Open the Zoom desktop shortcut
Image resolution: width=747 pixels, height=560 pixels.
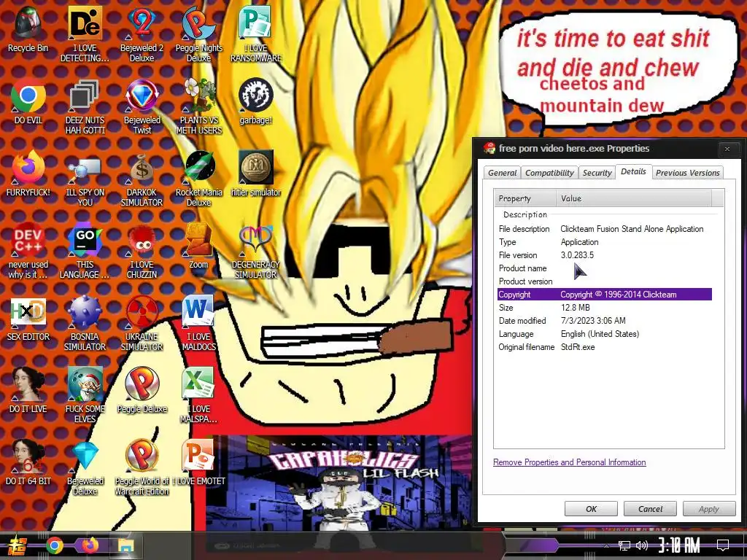[198, 246]
